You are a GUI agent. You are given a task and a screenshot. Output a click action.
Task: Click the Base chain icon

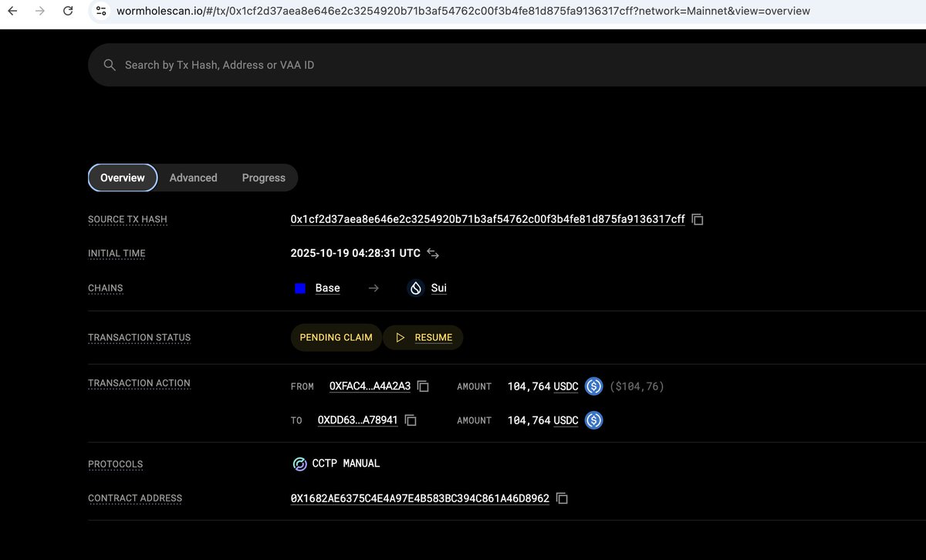[x=301, y=288]
